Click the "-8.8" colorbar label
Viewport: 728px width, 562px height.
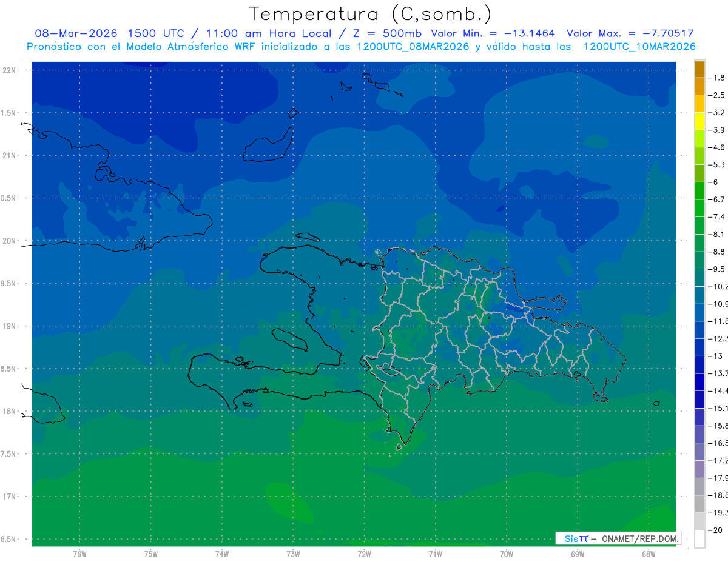click(717, 252)
